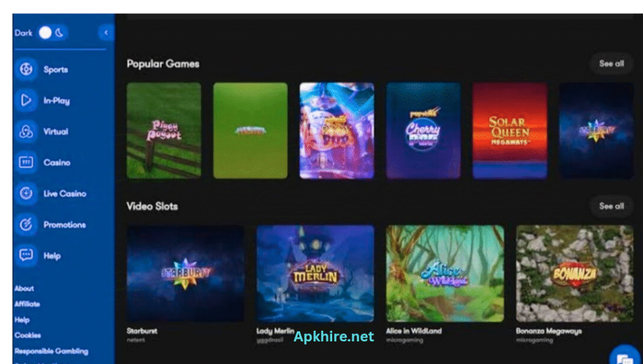Toggle the Dark mode switch

click(x=53, y=33)
